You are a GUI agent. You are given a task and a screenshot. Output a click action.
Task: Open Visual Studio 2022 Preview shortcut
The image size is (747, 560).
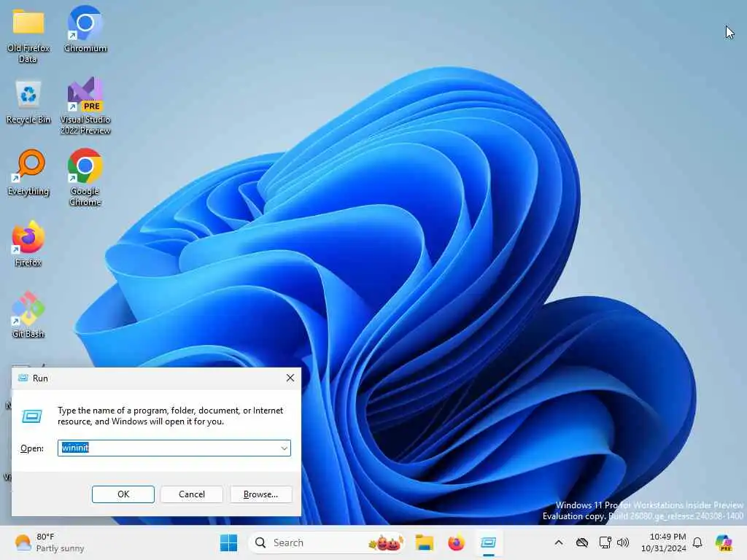[85, 106]
